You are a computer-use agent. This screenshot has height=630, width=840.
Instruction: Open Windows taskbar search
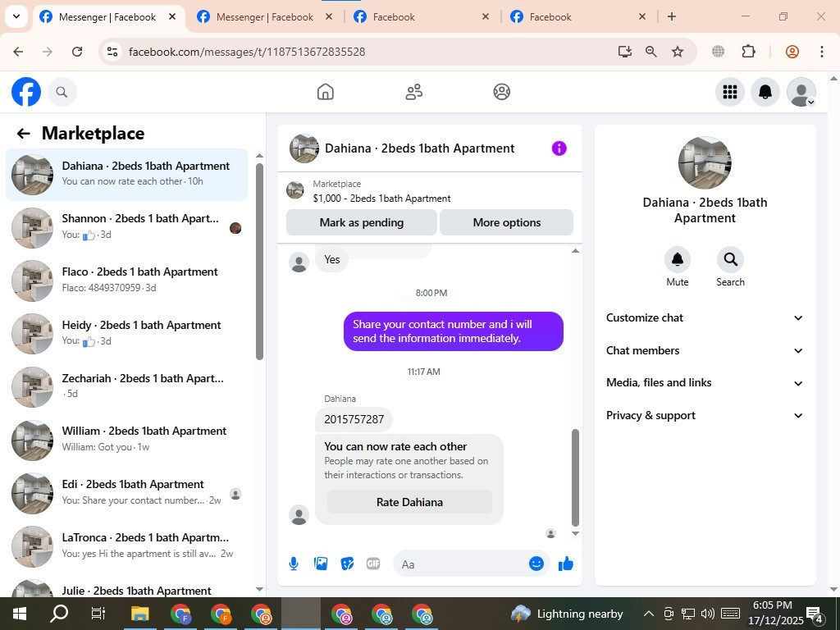(x=59, y=614)
